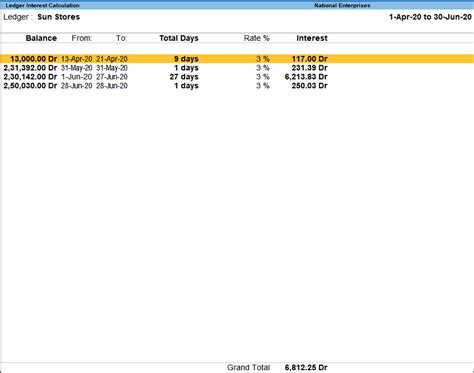The width and height of the screenshot is (474, 373).
Task: Select the 2,31,392.00 Dr balance entry
Action: click(x=30, y=68)
